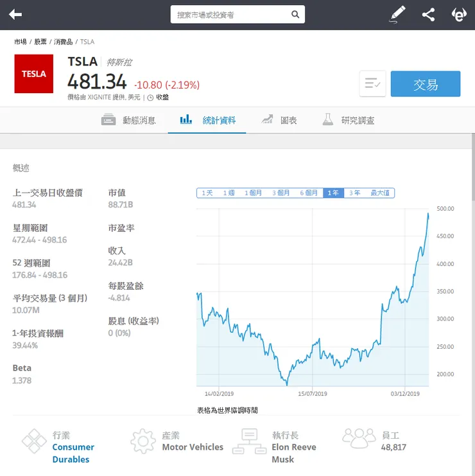Click 市場 breadcrumb link
This screenshot has height=476, width=475.
21,42
